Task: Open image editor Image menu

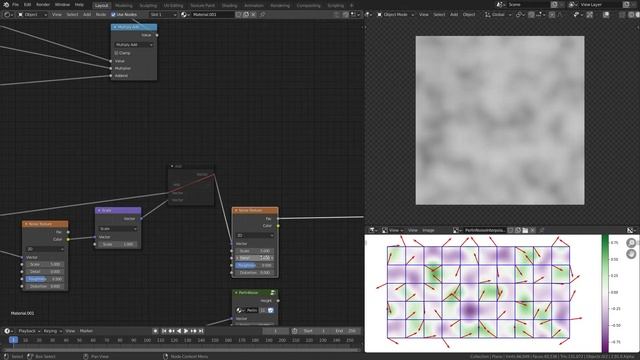Action: pyautogui.click(x=428, y=231)
